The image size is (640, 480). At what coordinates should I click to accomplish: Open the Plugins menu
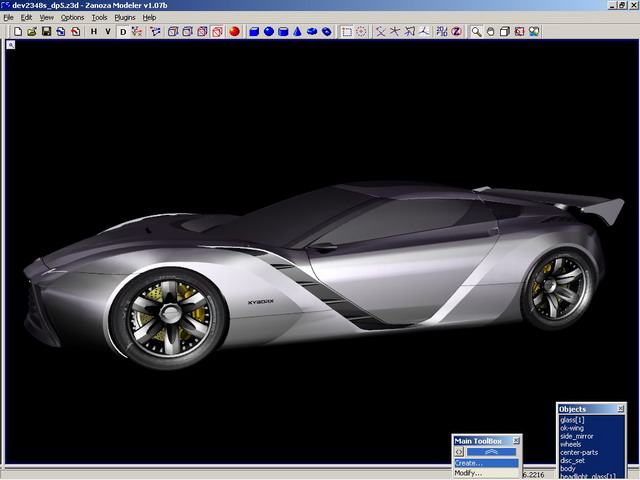coord(124,17)
